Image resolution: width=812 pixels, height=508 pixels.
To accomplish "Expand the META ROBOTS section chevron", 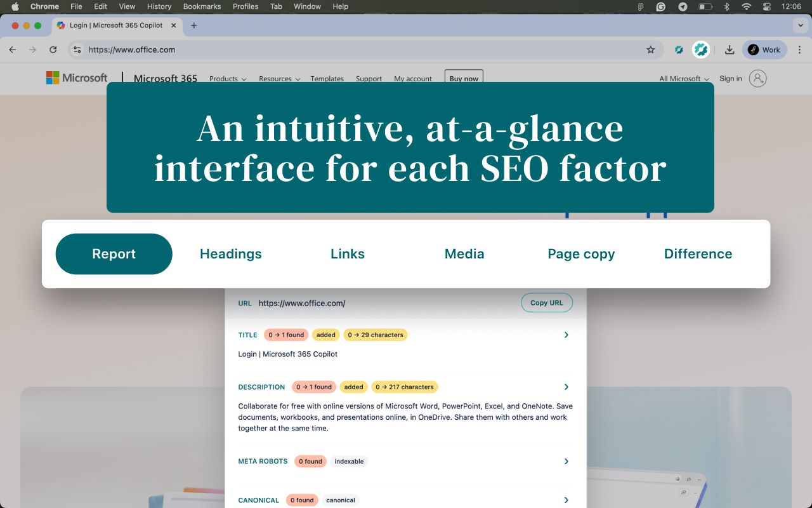I will pyautogui.click(x=566, y=461).
